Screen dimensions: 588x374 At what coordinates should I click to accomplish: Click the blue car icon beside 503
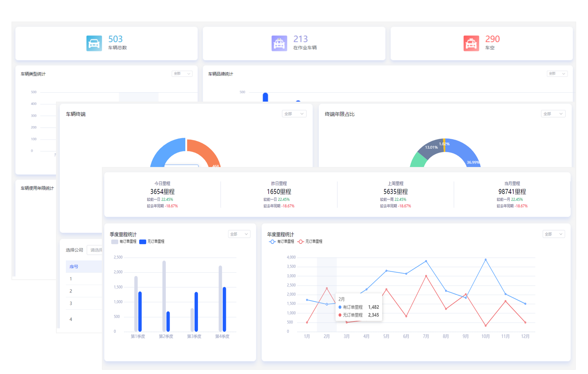(x=94, y=43)
